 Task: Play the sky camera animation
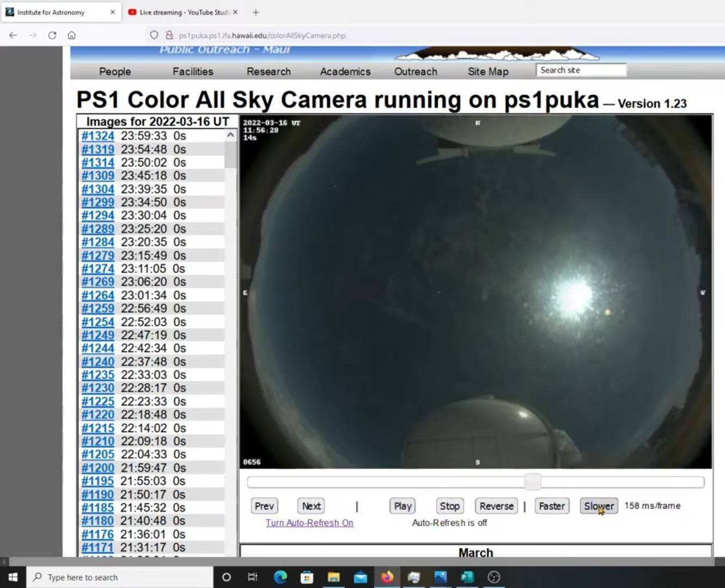click(x=403, y=506)
